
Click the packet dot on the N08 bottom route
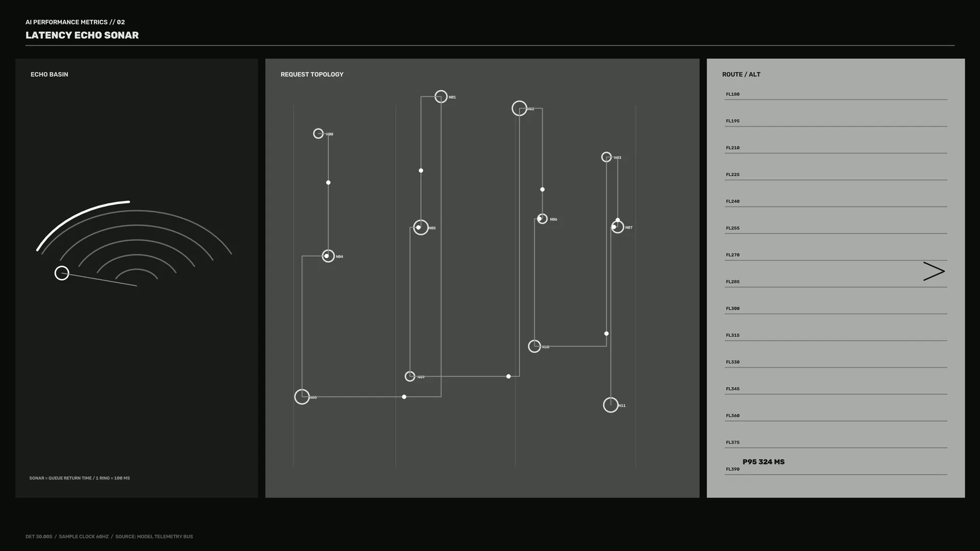(x=404, y=397)
